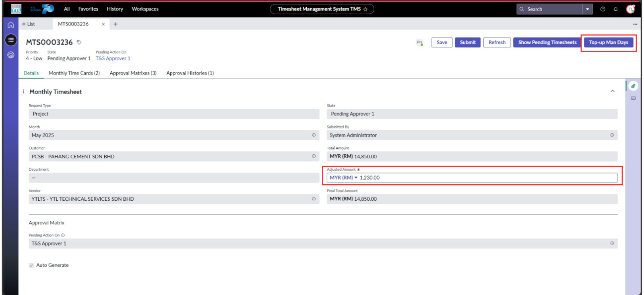The image size is (644, 295).
Task: Toggle the Auto Generate checkbox
Action: [31, 265]
